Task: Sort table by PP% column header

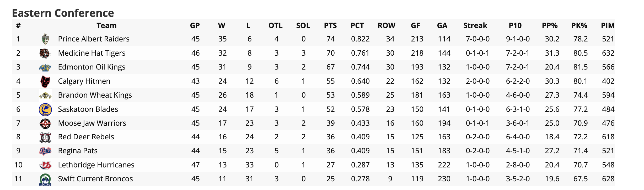Action: point(550,25)
